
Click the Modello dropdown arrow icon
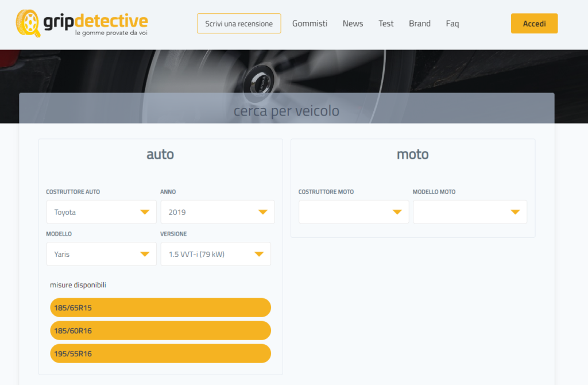click(x=145, y=254)
